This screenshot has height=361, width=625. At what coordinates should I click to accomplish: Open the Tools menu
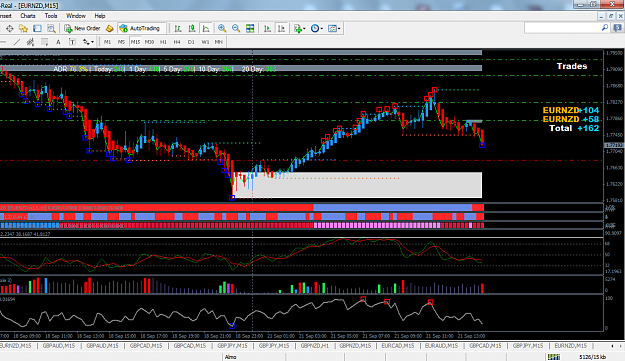pyautogui.click(x=51, y=16)
